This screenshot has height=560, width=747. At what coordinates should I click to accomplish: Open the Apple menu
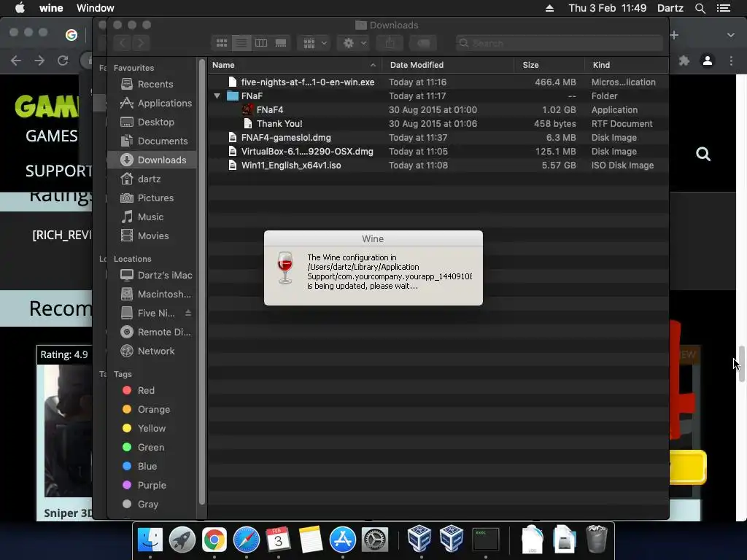(x=20, y=8)
